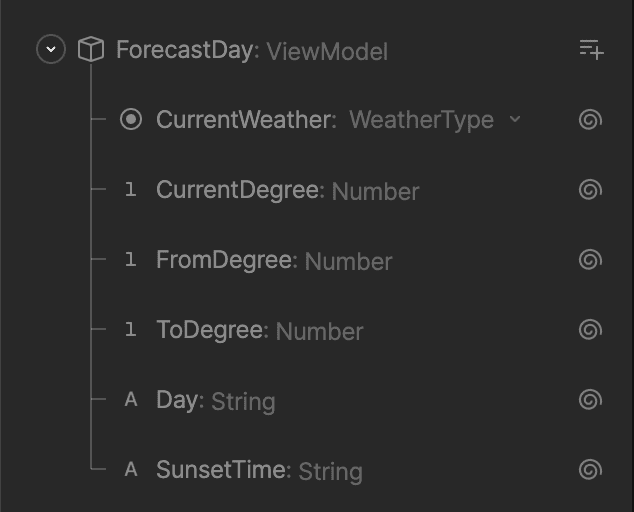Click the string type icon beside SunsetTime
The width and height of the screenshot is (634, 512).
(x=131, y=470)
